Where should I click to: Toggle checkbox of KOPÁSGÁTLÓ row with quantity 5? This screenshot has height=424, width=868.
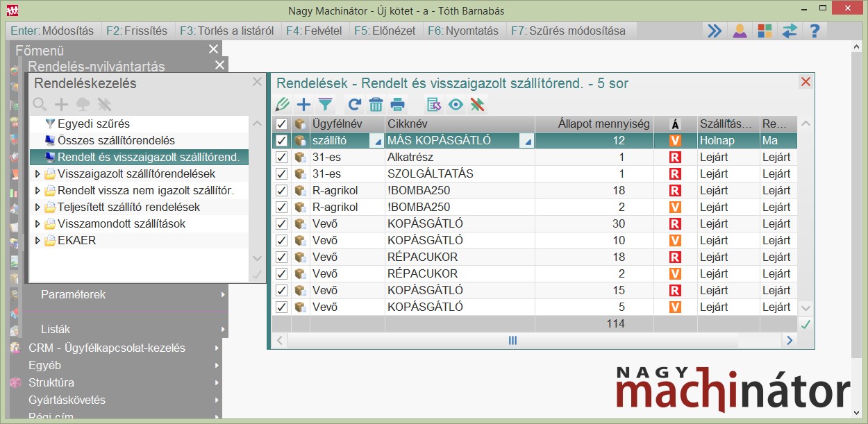(281, 307)
